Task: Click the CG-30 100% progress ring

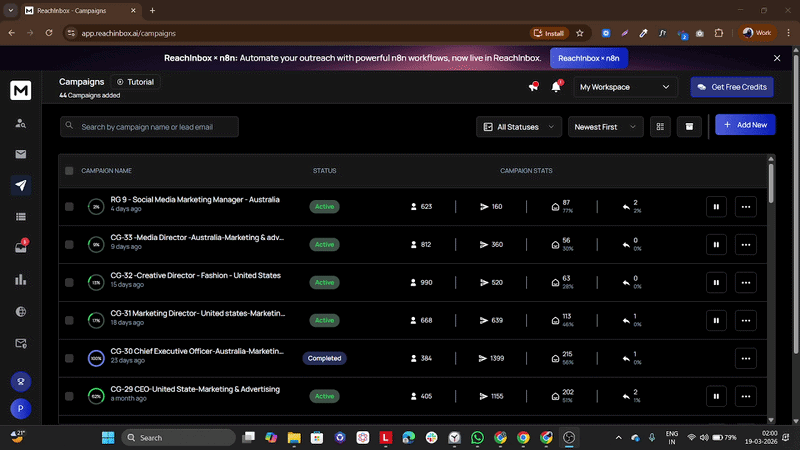Action: click(96, 358)
